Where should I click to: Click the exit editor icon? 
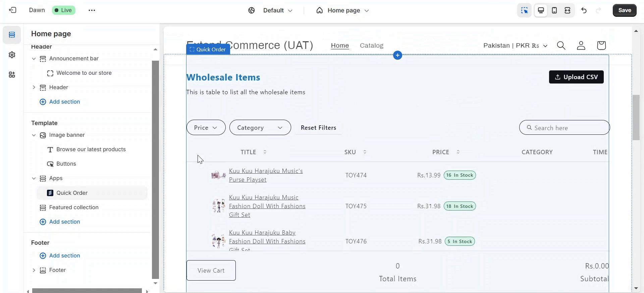click(x=13, y=10)
